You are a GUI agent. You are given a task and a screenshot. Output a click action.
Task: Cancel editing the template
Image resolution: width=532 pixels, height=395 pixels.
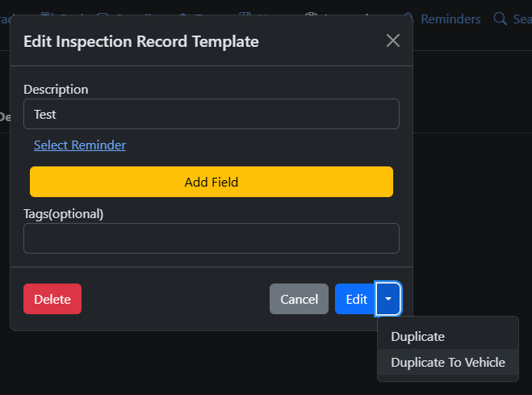(299, 299)
